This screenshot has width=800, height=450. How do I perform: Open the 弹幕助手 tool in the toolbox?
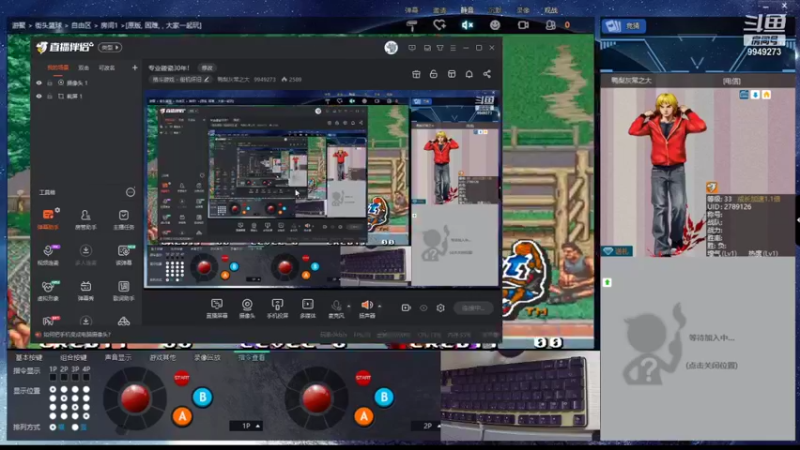click(x=48, y=219)
